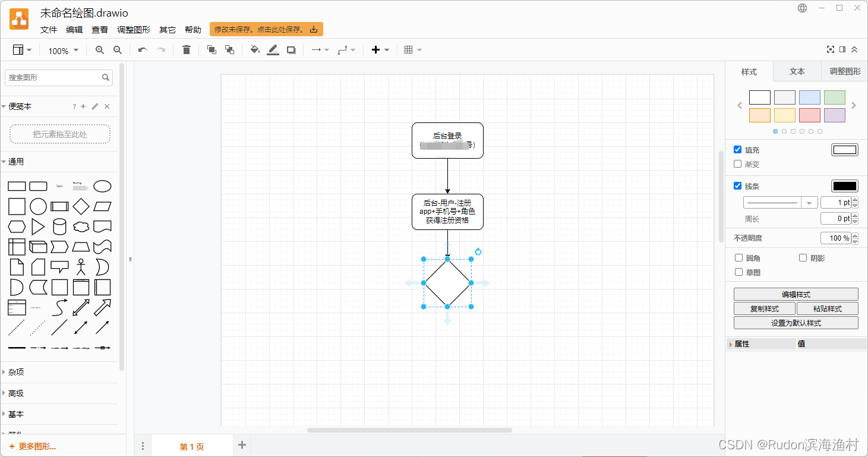Toggle shadow toolbar icon

[291, 51]
